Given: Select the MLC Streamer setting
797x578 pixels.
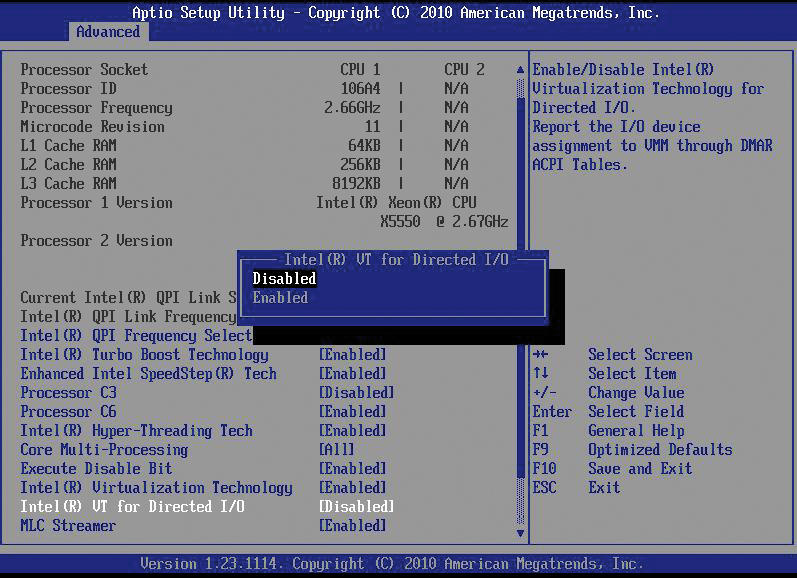Looking at the screenshot, I should coord(68,525).
